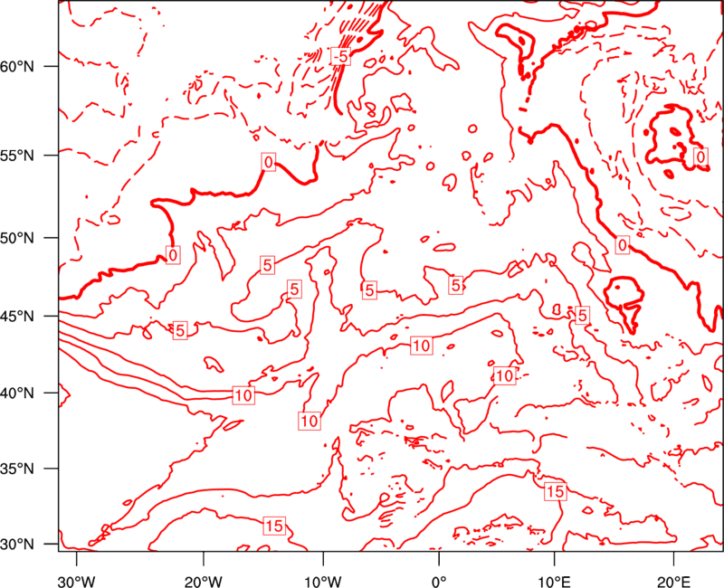
Task: Select the 55°N latitude axis label
Action: click(17, 156)
